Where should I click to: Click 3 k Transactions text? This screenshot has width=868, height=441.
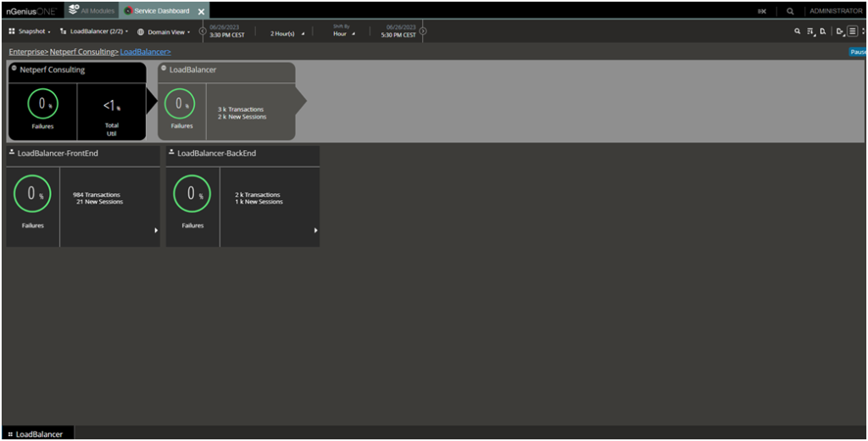(240, 109)
